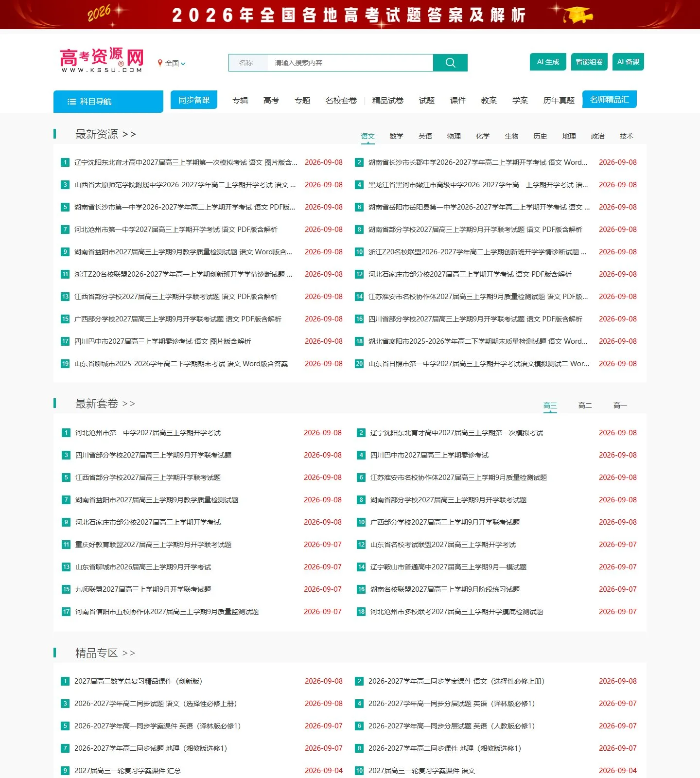Open the AI 备课 button
Screen dimensions: 700x778
click(x=628, y=62)
